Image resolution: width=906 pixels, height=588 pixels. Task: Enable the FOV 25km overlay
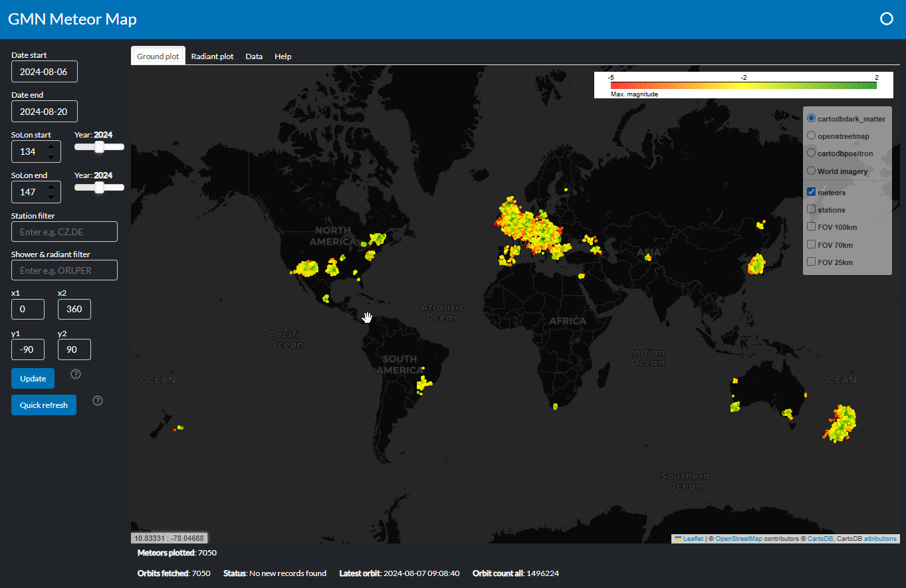click(811, 262)
